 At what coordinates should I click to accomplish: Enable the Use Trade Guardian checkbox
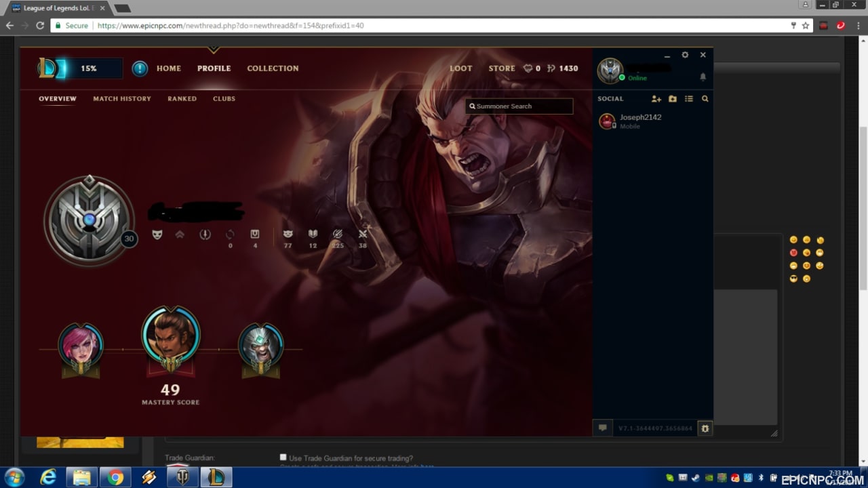coord(283,457)
